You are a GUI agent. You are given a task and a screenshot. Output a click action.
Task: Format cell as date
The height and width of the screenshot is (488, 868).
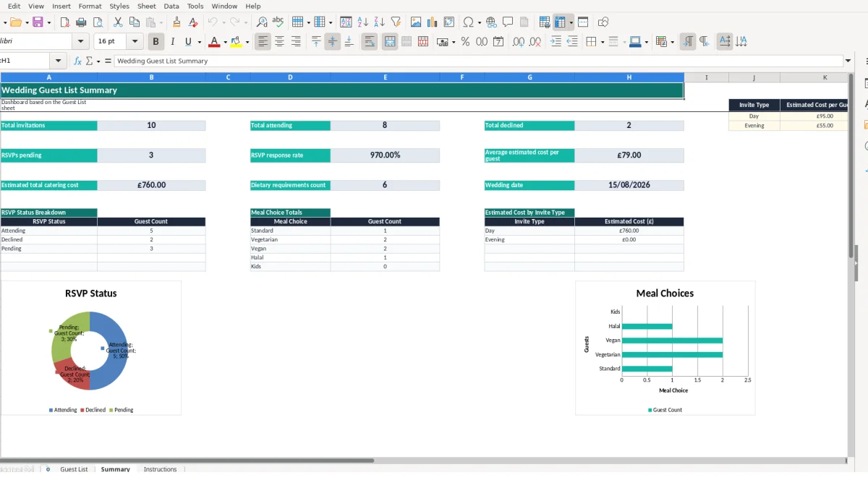(498, 42)
